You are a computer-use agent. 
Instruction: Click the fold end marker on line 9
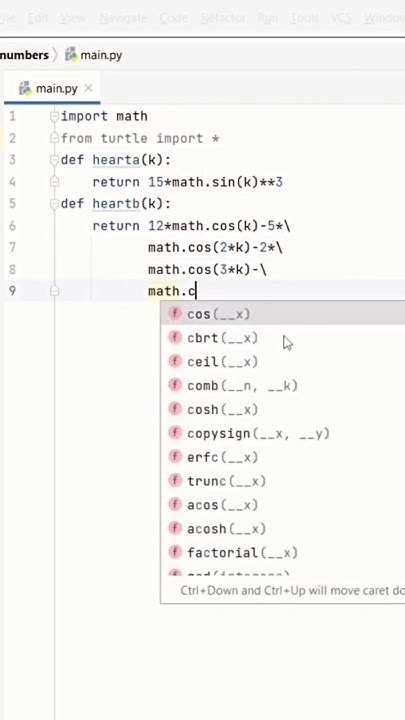pos(54,291)
